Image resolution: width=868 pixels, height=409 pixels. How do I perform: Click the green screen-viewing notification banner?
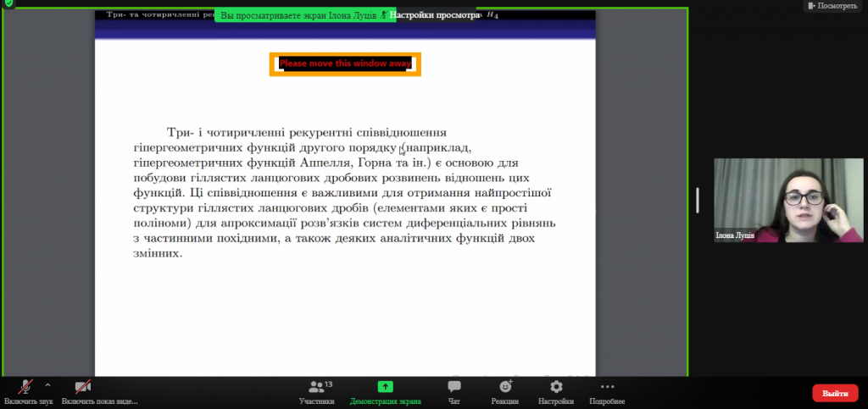[x=297, y=15]
